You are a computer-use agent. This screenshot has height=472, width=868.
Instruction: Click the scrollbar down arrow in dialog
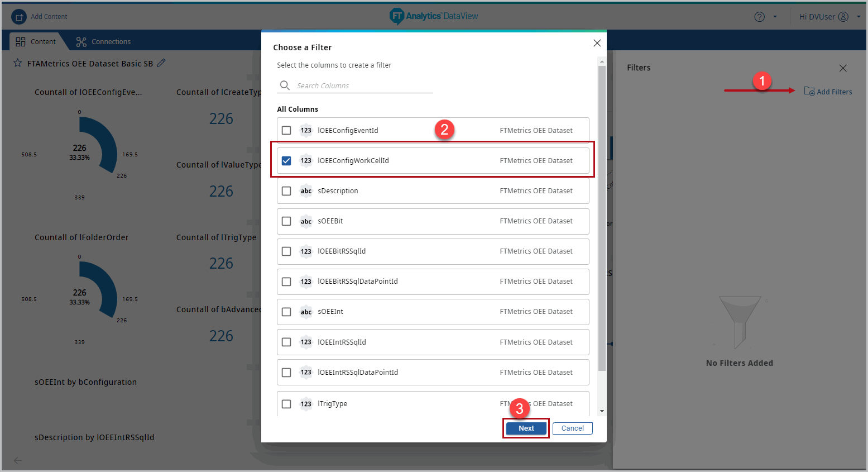(x=602, y=411)
